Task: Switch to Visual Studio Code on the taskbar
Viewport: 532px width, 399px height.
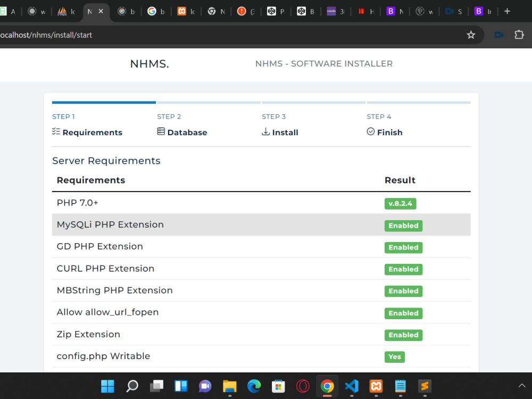Action: (352, 386)
